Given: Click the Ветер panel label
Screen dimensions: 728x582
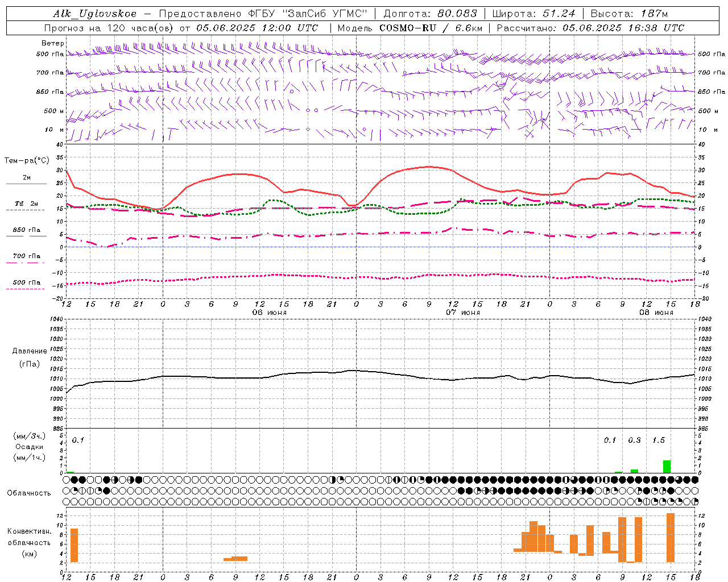Looking at the screenshot, I should point(53,43).
